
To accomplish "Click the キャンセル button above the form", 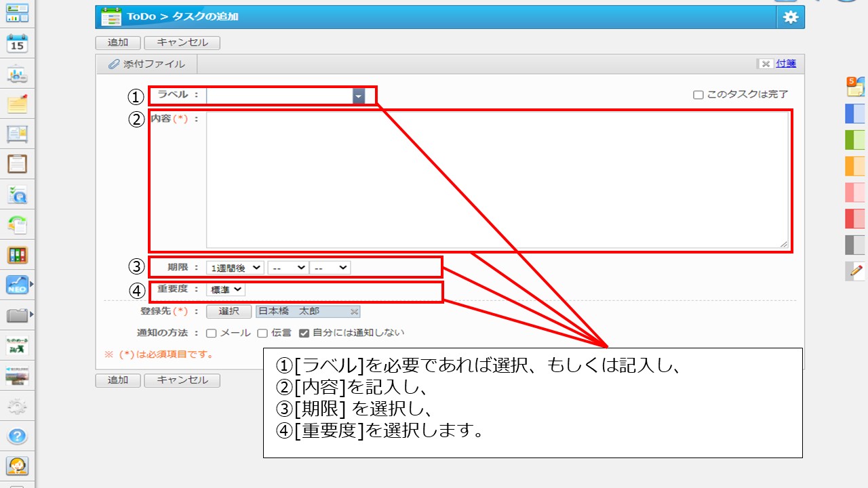I will click(x=182, y=43).
